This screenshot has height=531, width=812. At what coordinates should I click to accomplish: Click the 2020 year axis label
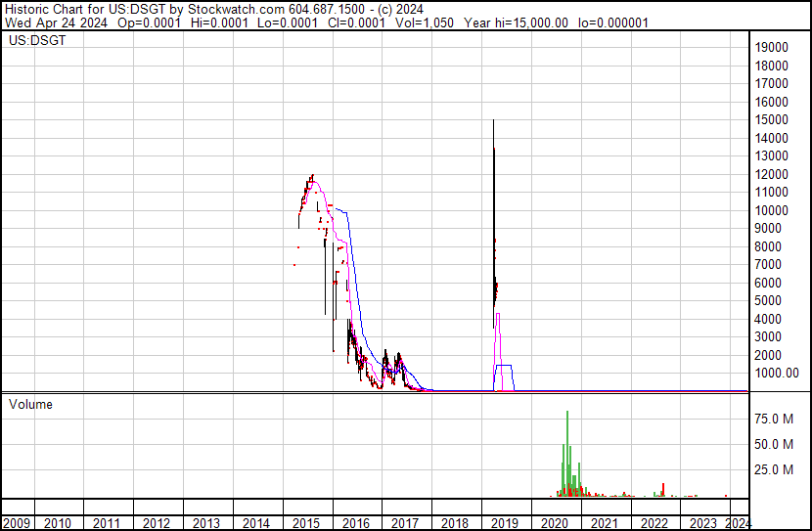554,523
